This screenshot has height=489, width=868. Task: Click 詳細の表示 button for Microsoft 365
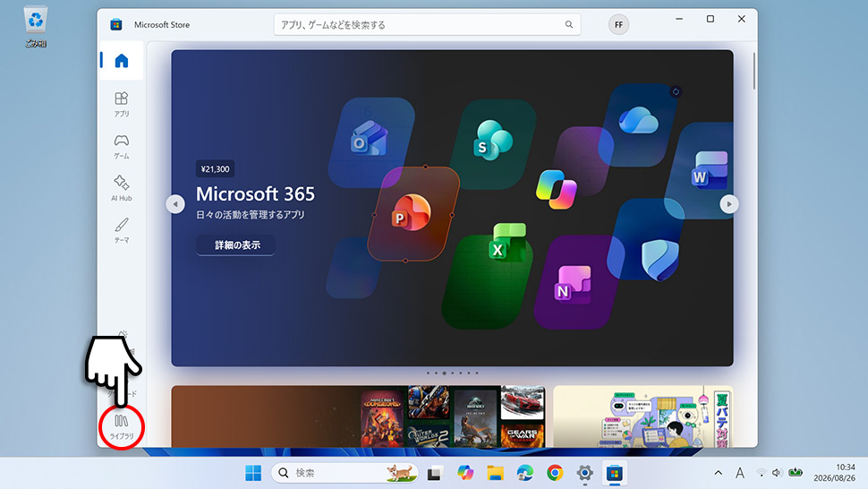(235, 244)
